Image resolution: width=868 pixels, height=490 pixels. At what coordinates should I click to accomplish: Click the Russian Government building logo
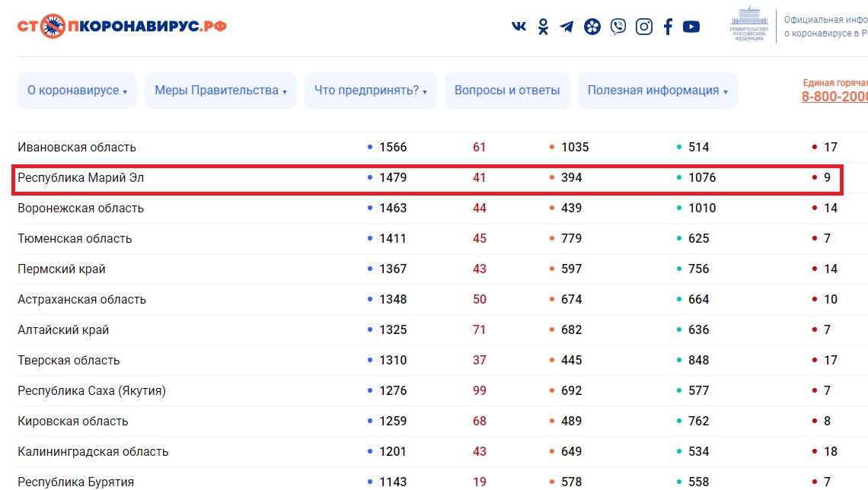(x=749, y=26)
